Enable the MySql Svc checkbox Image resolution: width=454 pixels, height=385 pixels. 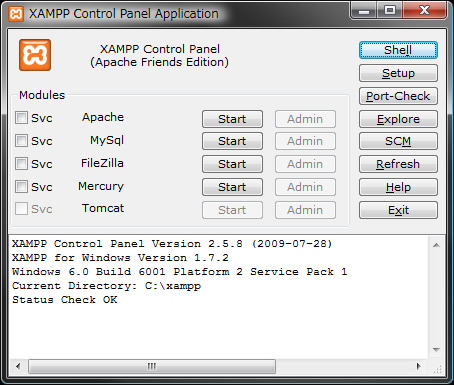pyautogui.click(x=21, y=141)
